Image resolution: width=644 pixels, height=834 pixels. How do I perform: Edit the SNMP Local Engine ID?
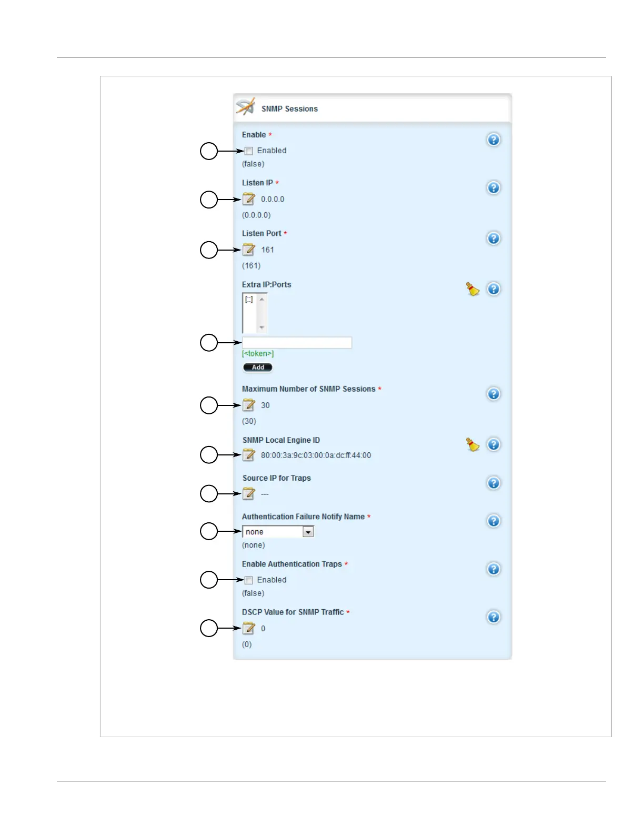pos(248,455)
